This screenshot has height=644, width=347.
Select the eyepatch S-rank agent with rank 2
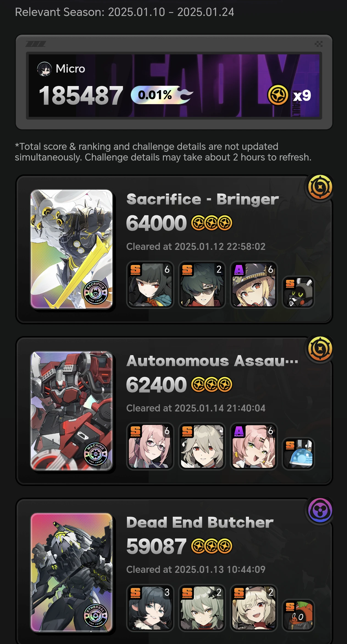click(202, 284)
